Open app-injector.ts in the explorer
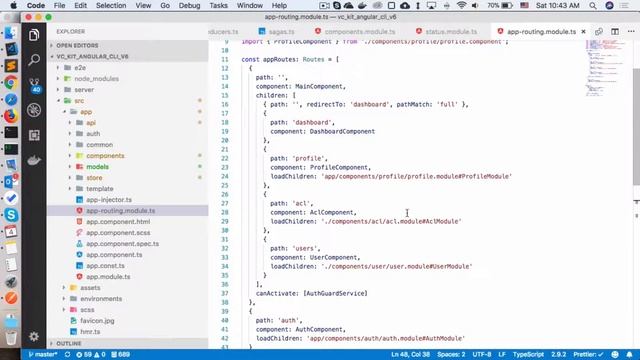The height and width of the screenshot is (360, 640). (x=109, y=200)
